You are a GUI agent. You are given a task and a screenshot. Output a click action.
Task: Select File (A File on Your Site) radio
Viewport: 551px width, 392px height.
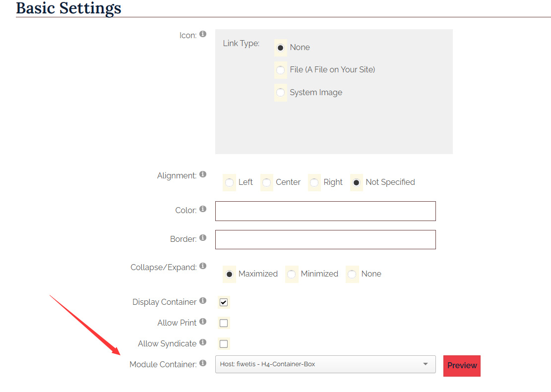click(x=280, y=70)
